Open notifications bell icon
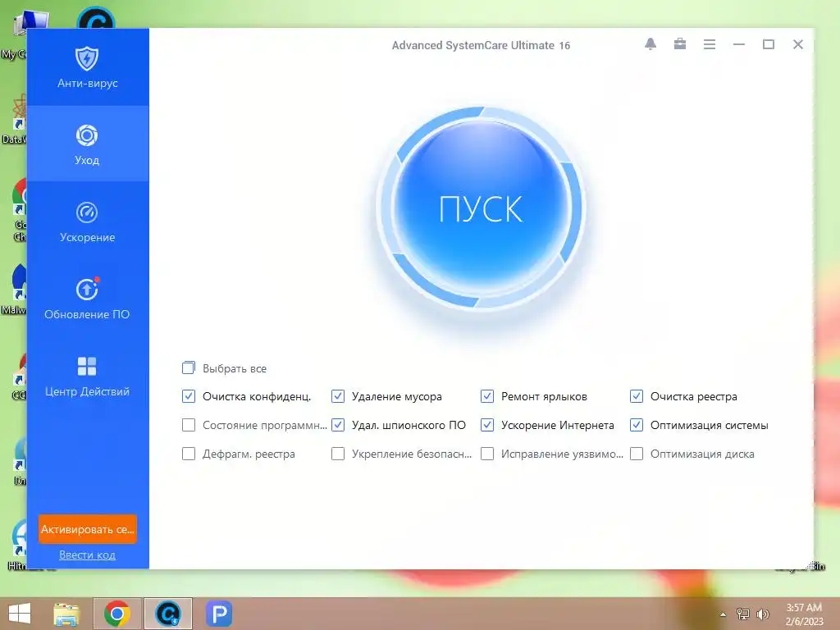The height and width of the screenshot is (630, 840). pos(651,44)
